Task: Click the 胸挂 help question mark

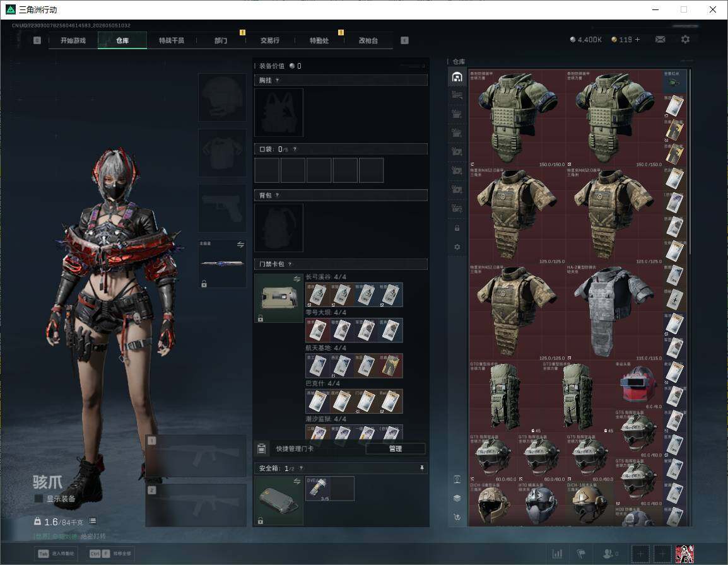Action: [x=277, y=80]
